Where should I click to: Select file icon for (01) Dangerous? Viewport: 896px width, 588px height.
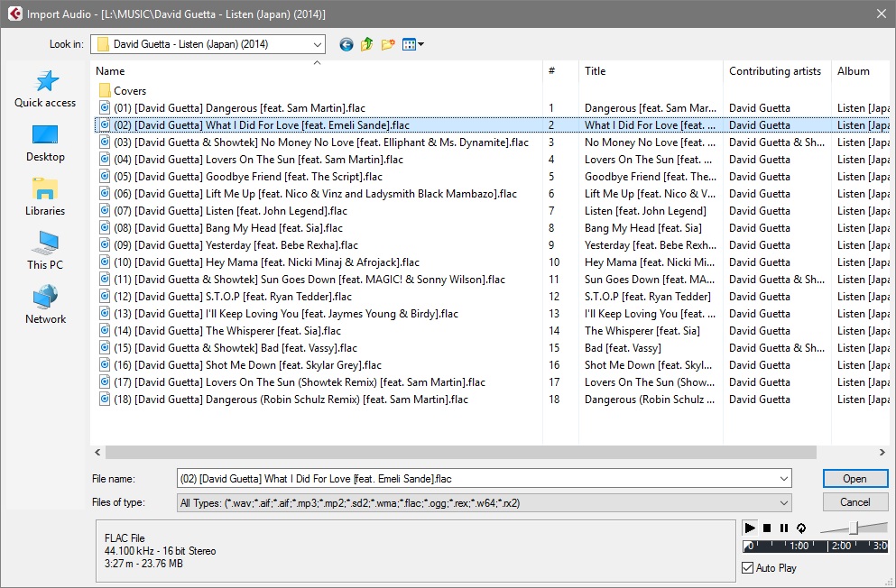[x=105, y=107]
